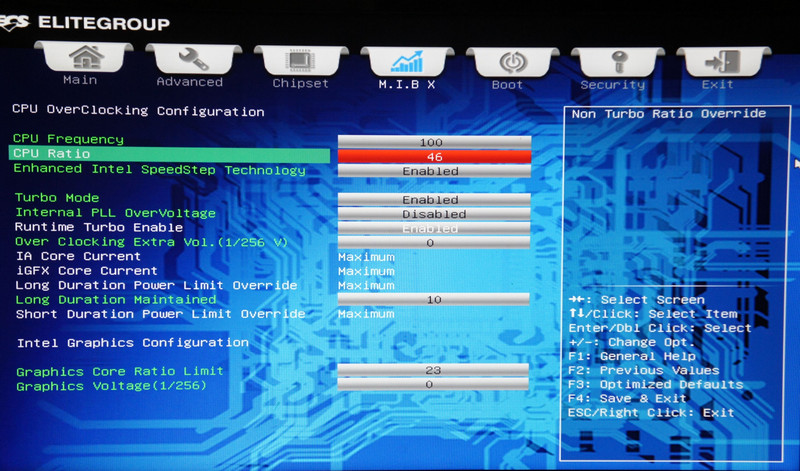Viewport: 800px width, 471px height.
Task: Click the CPU OverClocking Configuration heading
Action: click(x=138, y=110)
